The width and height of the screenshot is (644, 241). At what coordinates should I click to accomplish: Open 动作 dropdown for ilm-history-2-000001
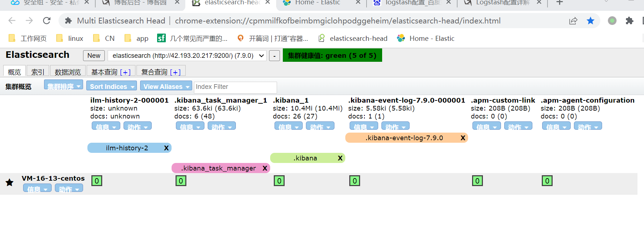tap(138, 126)
